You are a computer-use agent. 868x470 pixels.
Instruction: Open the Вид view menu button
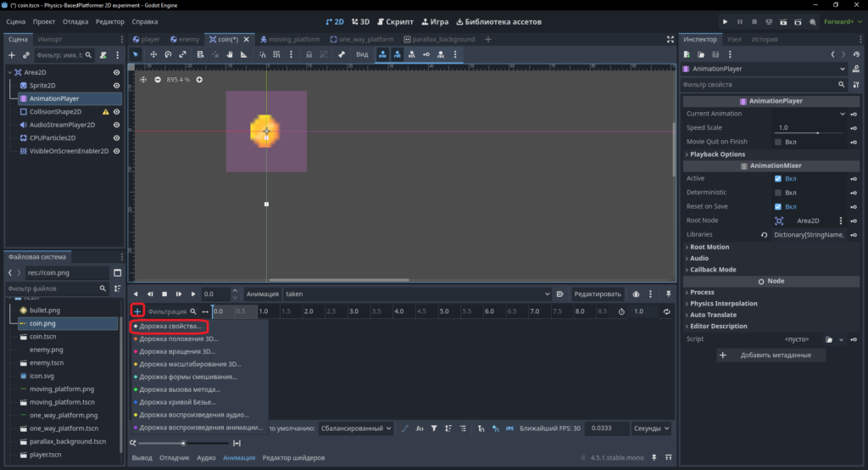(361, 54)
